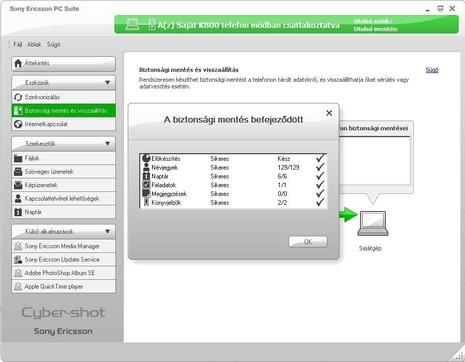This screenshot has height=362, width=465.
Task: Click the Megjegyzések icon in dialog list
Action: tap(146, 193)
